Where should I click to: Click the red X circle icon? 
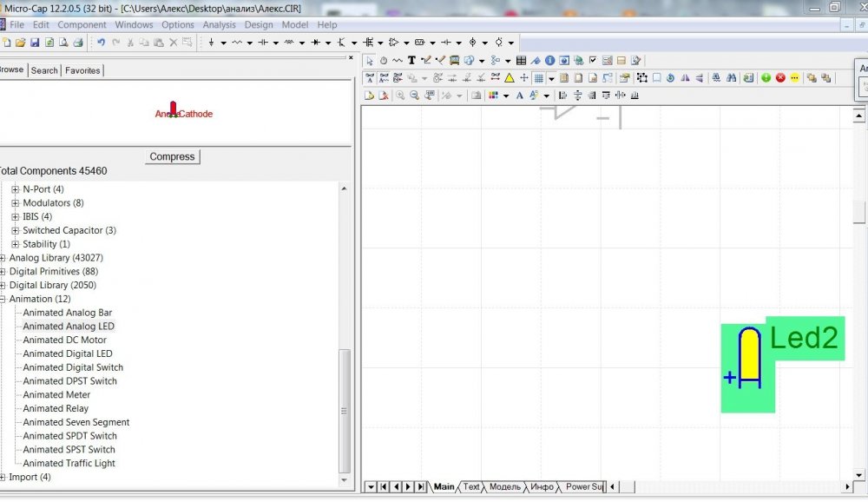click(x=780, y=78)
